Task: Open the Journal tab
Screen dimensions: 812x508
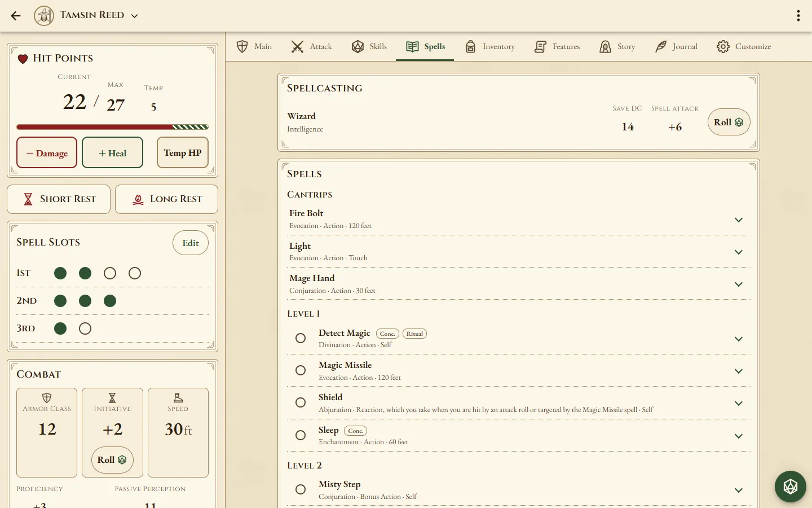Action: point(676,47)
